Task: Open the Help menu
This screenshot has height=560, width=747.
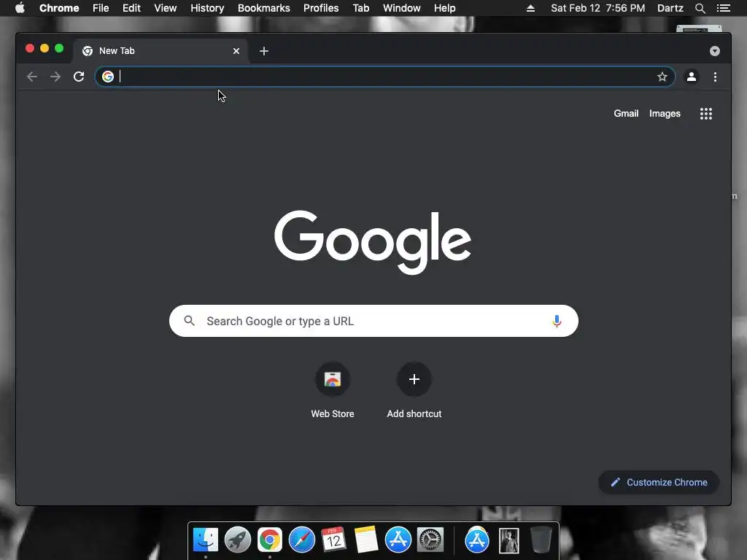Action: (444, 8)
